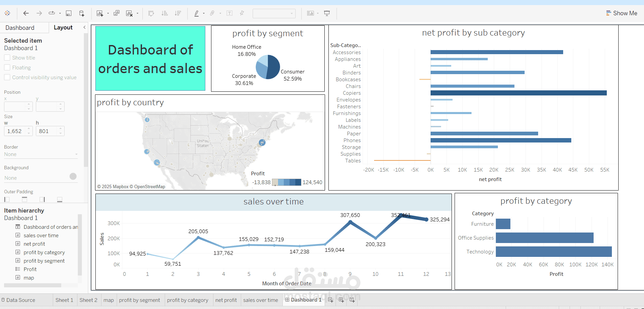Click the Presentation mode icon
Image resolution: width=644 pixels, height=309 pixels.
pyautogui.click(x=327, y=13)
